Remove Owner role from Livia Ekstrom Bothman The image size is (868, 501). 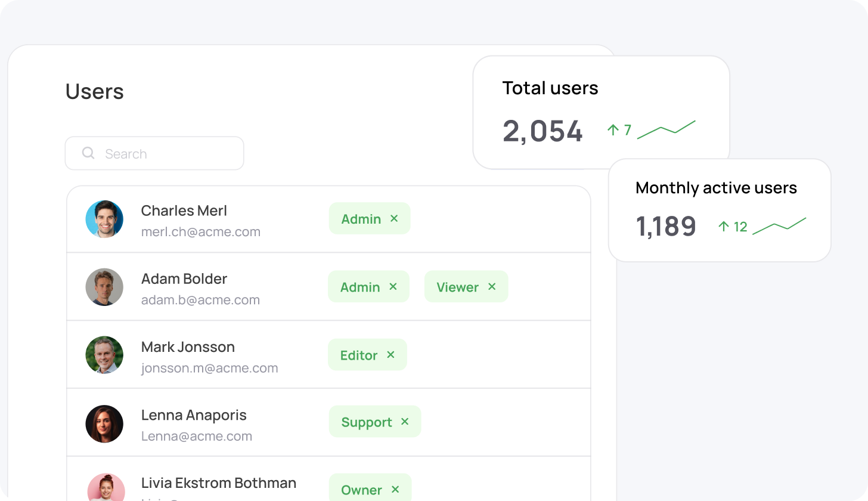tap(395, 490)
